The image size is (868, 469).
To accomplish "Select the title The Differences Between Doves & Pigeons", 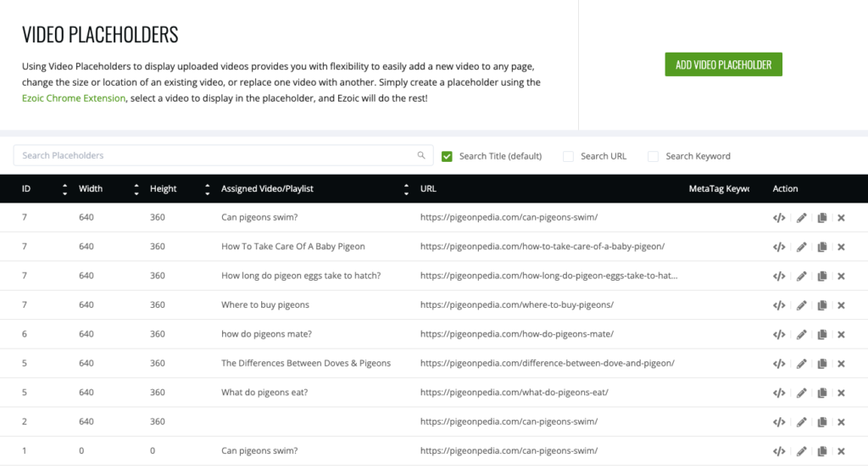I will 306,363.
